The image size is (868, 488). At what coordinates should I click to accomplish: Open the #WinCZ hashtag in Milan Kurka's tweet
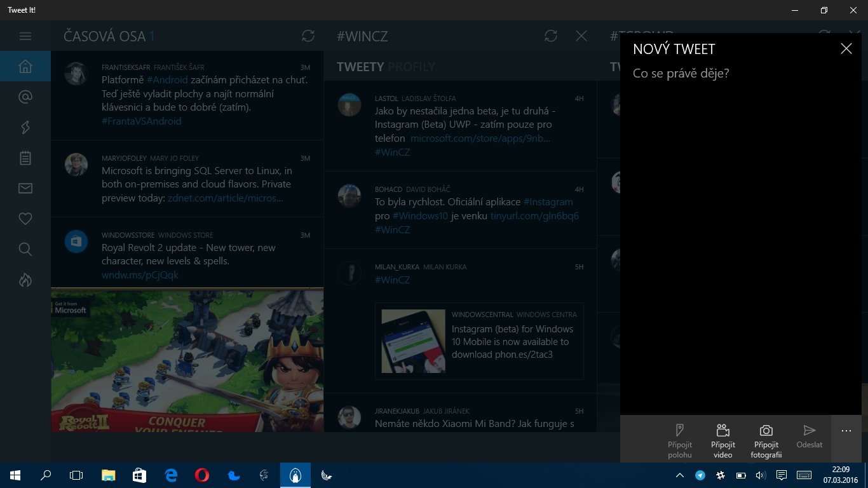(x=393, y=280)
